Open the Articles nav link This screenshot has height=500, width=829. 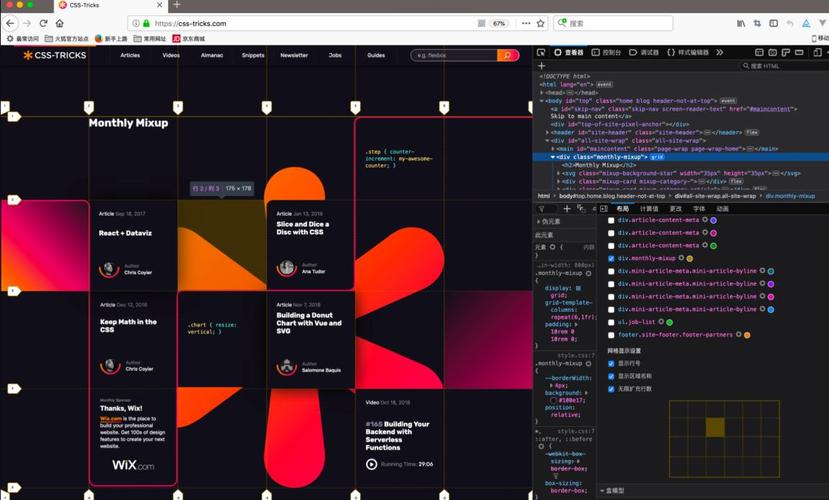pos(130,55)
